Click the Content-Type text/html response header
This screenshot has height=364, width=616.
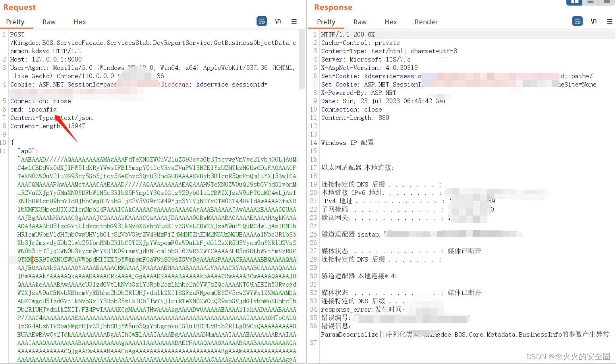point(389,51)
